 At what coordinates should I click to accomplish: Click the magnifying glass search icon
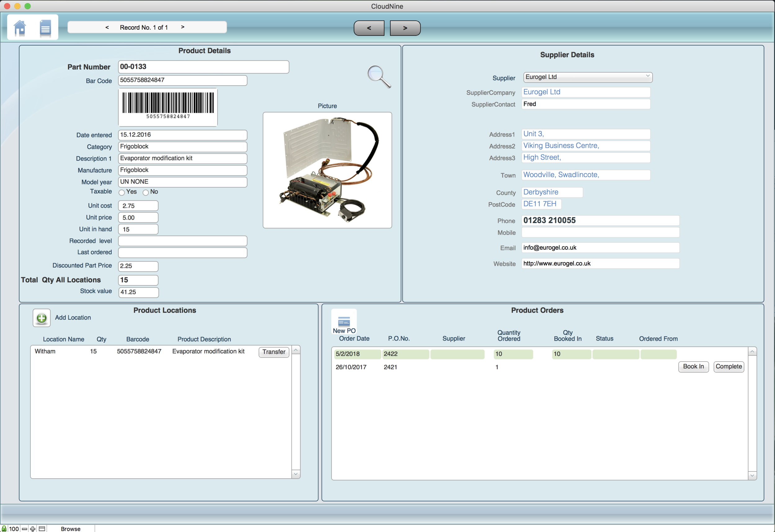pyautogui.click(x=379, y=77)
